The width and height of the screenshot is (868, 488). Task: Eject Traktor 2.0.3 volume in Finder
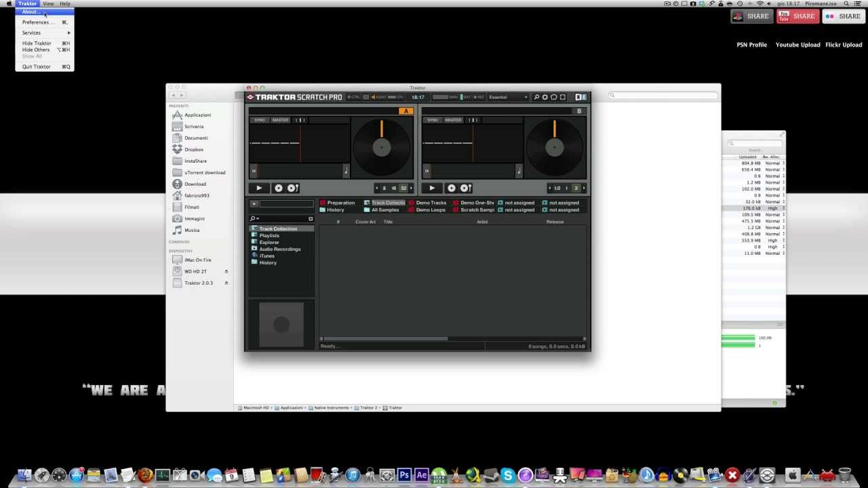pyautogui.click(x=226, y=283)
